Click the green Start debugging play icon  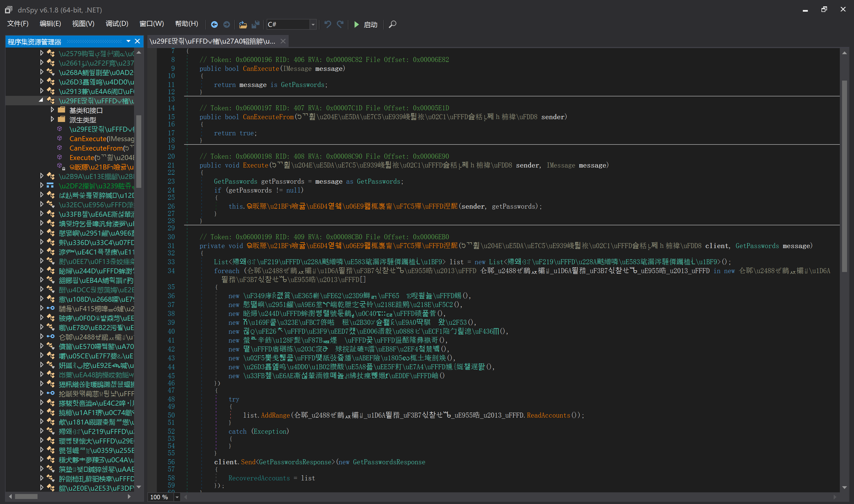pos(357,24)
